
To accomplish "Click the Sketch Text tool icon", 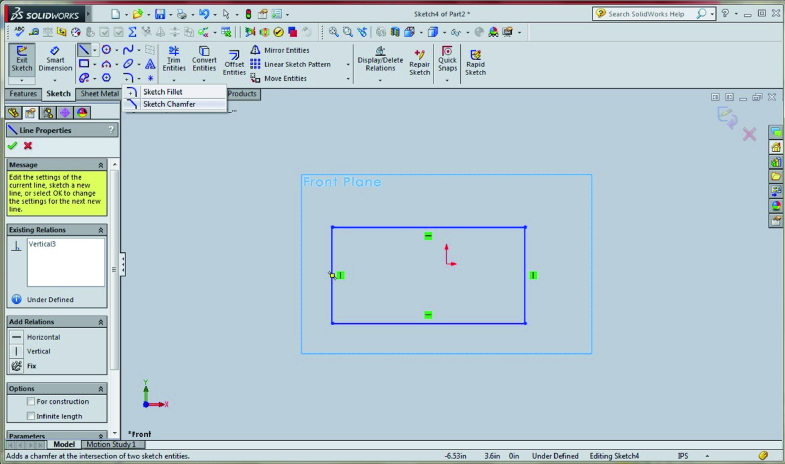I will tap(150, 64).
